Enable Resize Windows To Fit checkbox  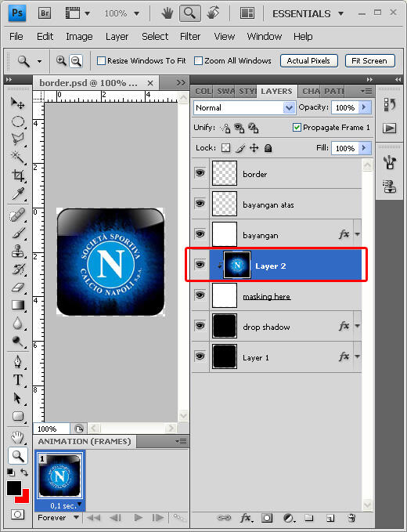click(x=101, y=61)
